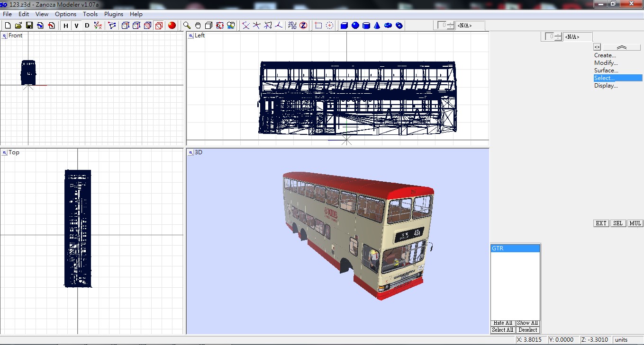The height and width of the screenshot is (345, 644).
Task: Activate the Pan hand tool
Action: pos(198,26)
